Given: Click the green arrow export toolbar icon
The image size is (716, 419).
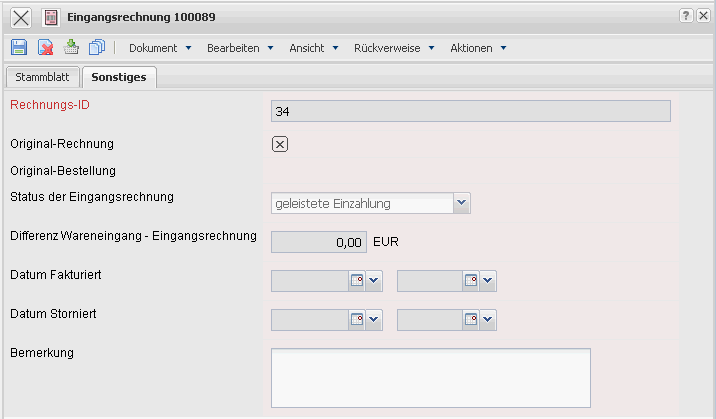Looking at the screenshot, I should coord(71,47).
